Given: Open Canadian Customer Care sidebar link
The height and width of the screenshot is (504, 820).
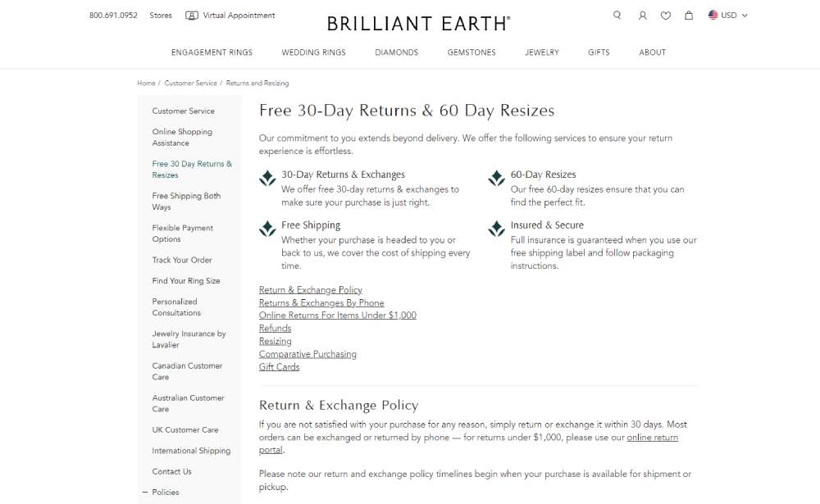Looking at the screenshot, I should coord(187,371).
